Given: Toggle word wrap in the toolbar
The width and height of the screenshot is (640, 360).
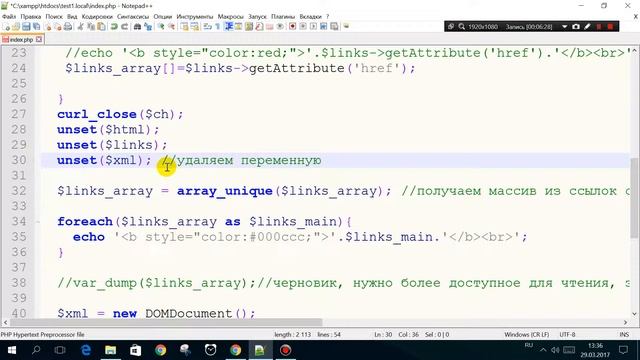Looking at the screenshot, I should click(207, 27).
